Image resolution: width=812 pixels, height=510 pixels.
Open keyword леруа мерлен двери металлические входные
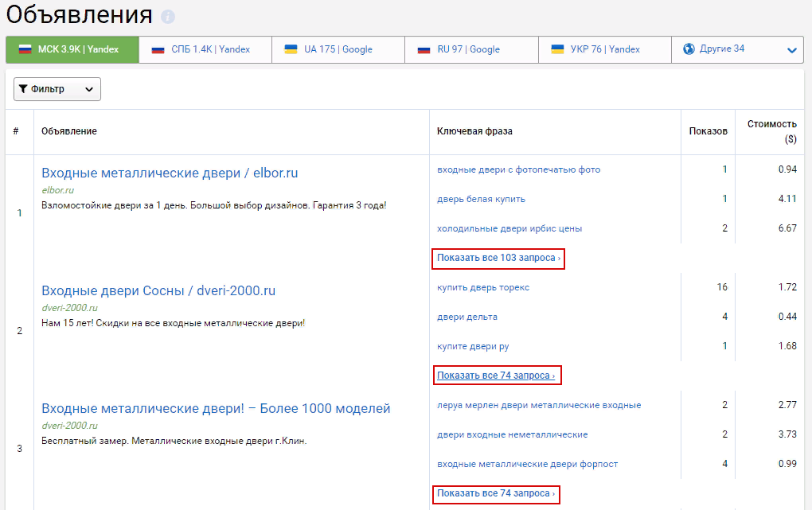pyautogui.click(x=539, y=405)
